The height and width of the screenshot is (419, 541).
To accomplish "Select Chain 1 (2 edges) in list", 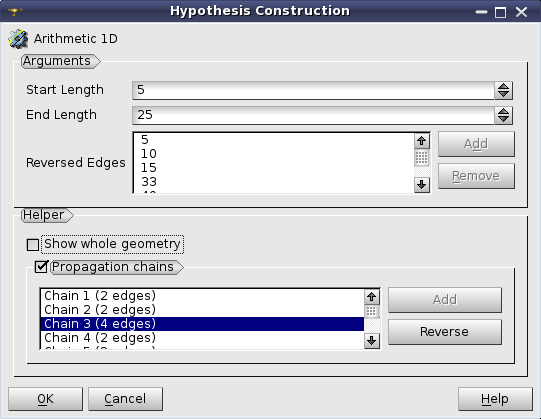I will click(202, 296).
